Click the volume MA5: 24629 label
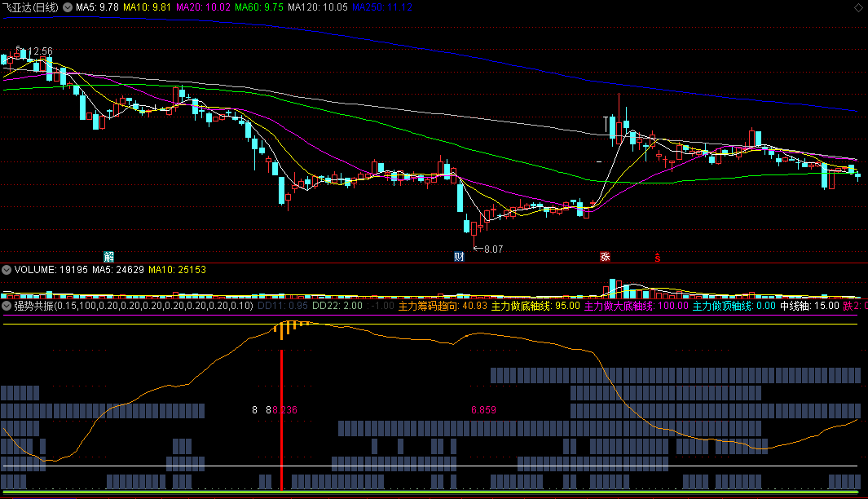This screenshot has height=499, width=868. click(x=118, y=270)
